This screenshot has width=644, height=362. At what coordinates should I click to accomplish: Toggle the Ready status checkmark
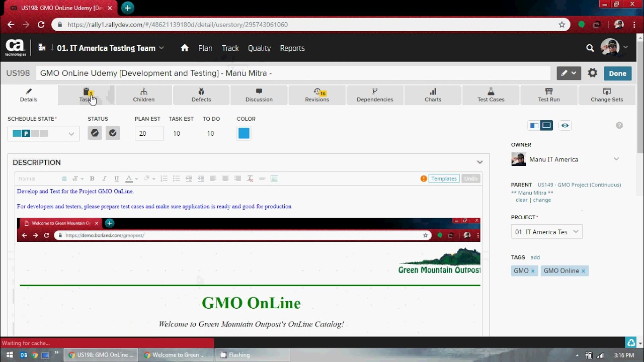(113, 133)
